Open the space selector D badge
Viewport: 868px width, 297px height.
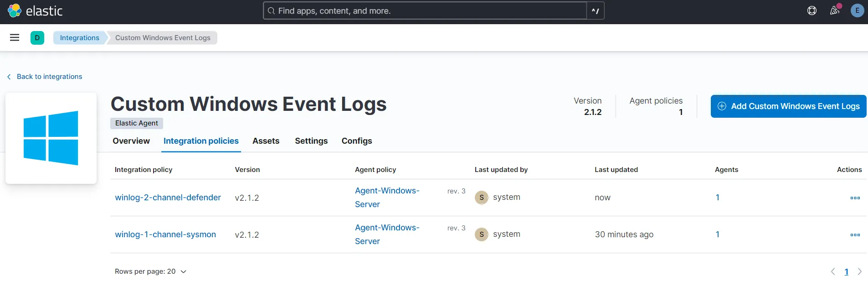37,37
